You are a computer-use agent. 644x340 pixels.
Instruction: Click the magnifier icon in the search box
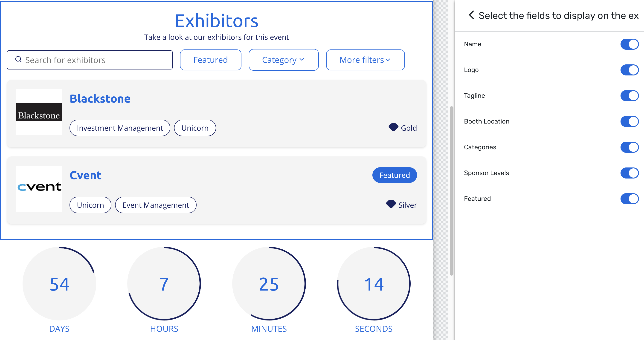[18, 59]
